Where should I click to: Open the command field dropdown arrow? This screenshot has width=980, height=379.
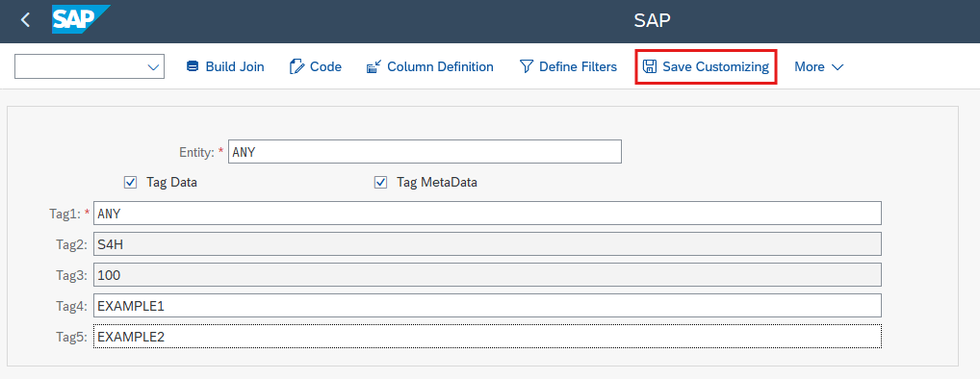click(153, 66)
